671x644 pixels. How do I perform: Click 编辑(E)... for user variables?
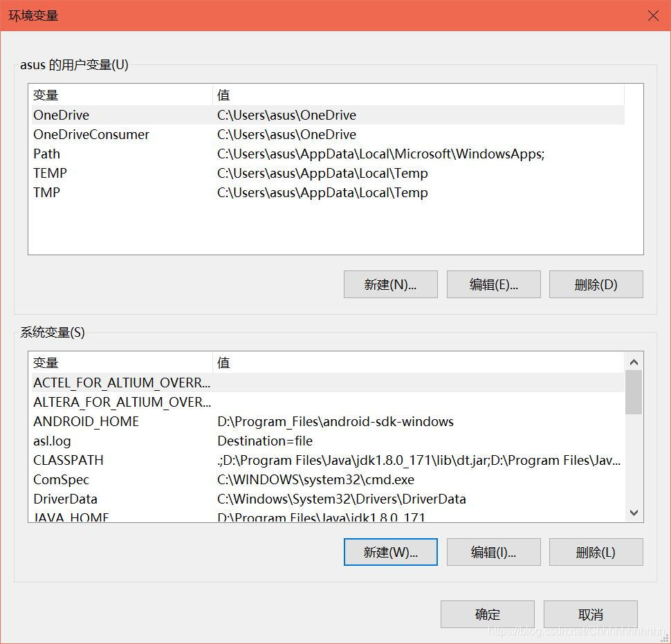pyautogui.click(x=493, y=284)
